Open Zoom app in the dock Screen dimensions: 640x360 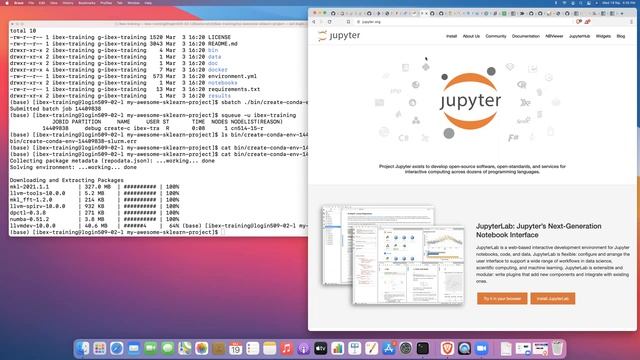[x=482, y=349]
